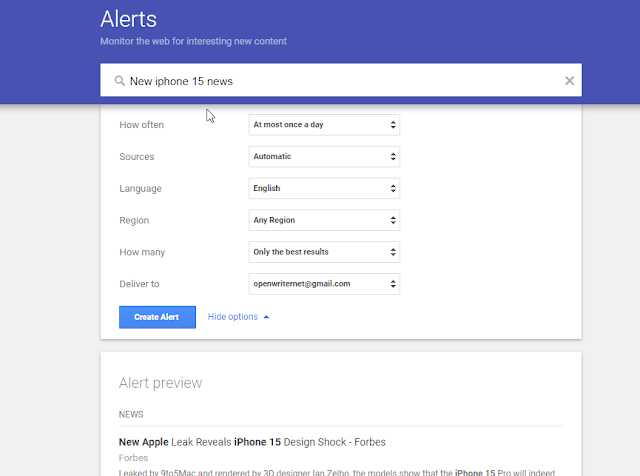640x476 pixels.
Task: Click the search box with 'New iphone 15 news'
Action: click(341, 80)
